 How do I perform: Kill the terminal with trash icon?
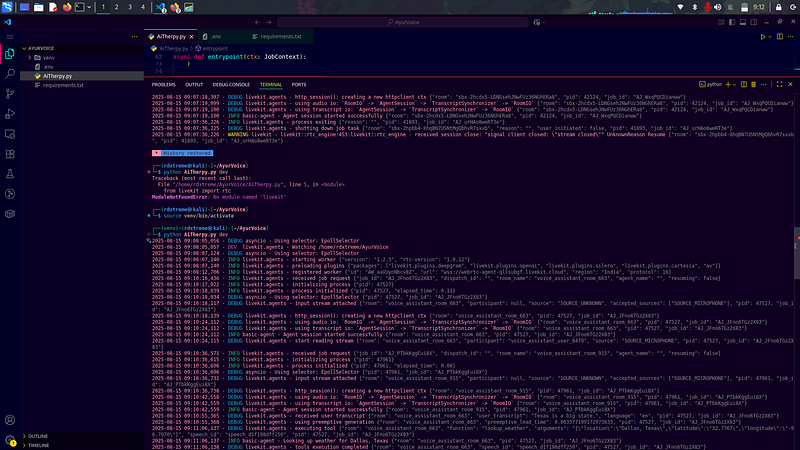click(754, 84)
